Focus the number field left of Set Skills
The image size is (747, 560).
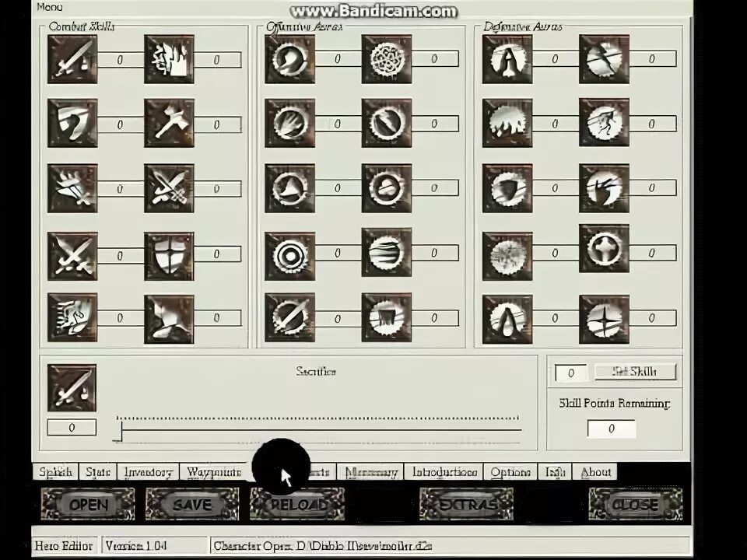570,373
